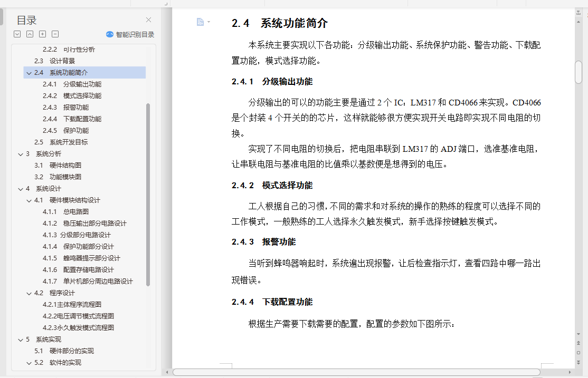Click the 智能识别目录 cloud icon
The image size is (588, 378).
[109, 34]
